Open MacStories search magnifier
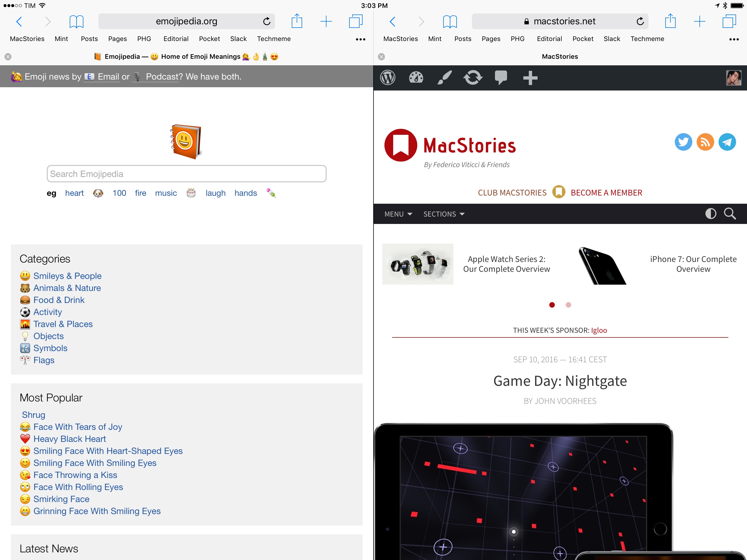 (730, 214)
